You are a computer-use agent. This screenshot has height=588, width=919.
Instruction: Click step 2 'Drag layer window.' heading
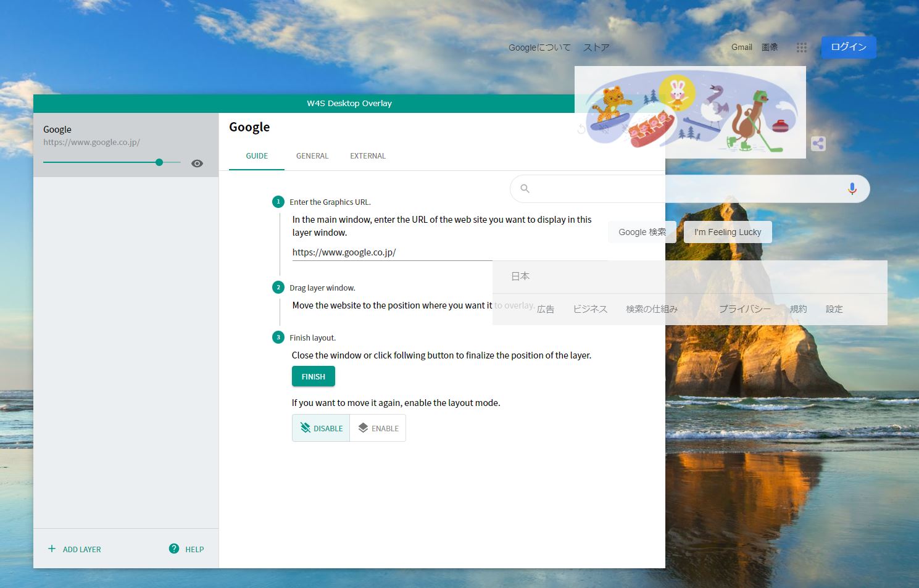point(322,288)
